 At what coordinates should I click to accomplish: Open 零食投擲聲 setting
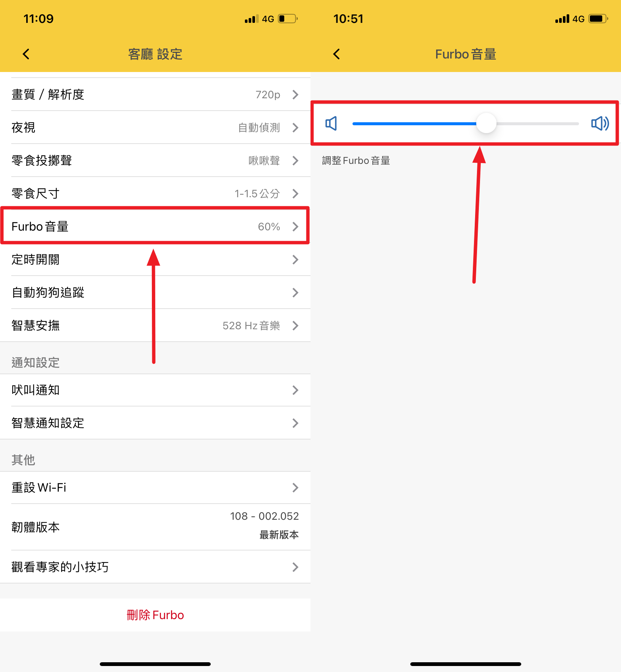155,160
